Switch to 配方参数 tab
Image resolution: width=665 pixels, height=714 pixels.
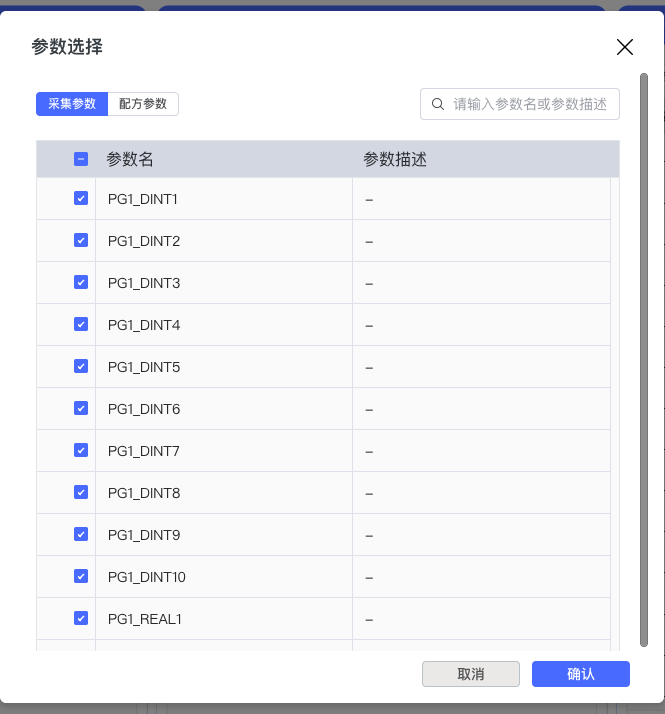143,104
